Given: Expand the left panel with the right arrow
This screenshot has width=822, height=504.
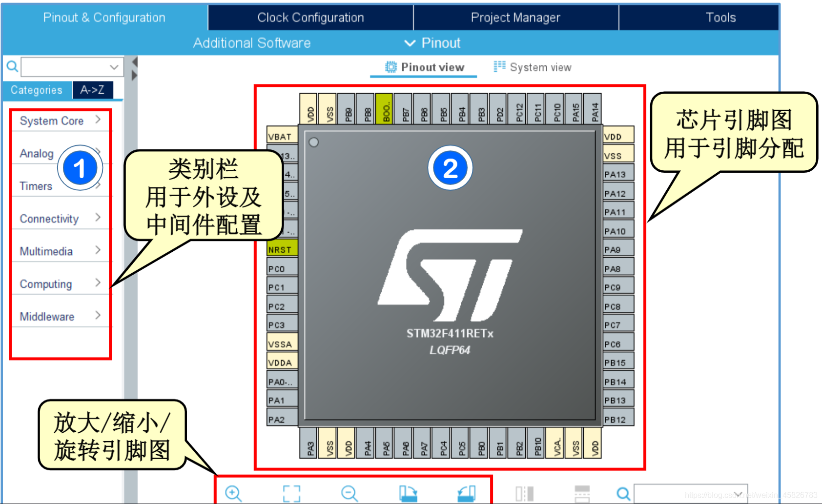Looking at the screenshot, I should (135, 76).
